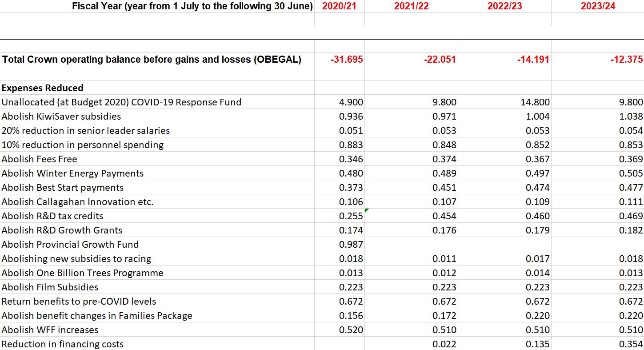Screen dimensions: 644x350
Task: Select the Expenses Reduced heading cell
Action: (x=43, y=88)
